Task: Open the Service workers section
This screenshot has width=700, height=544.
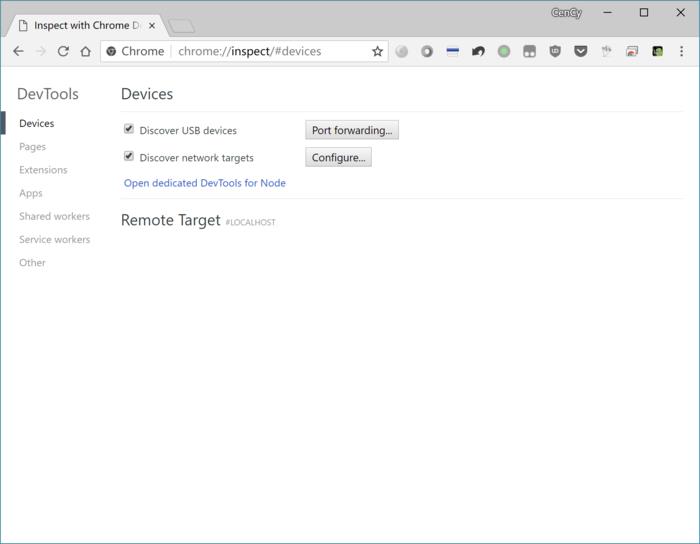Action: 54,239
